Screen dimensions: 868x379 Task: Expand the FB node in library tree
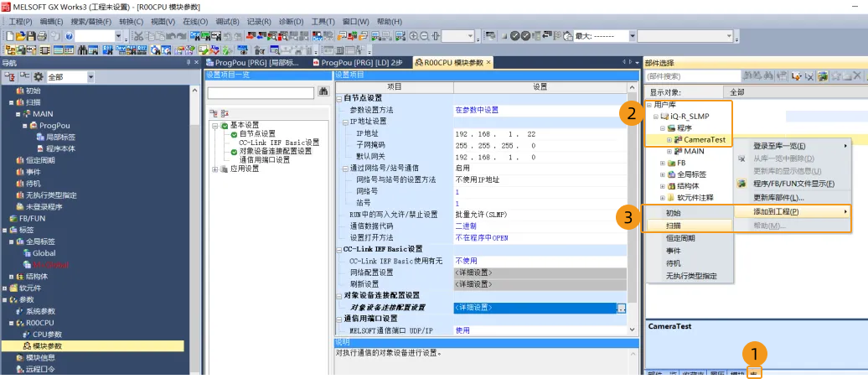click(663, 163)
